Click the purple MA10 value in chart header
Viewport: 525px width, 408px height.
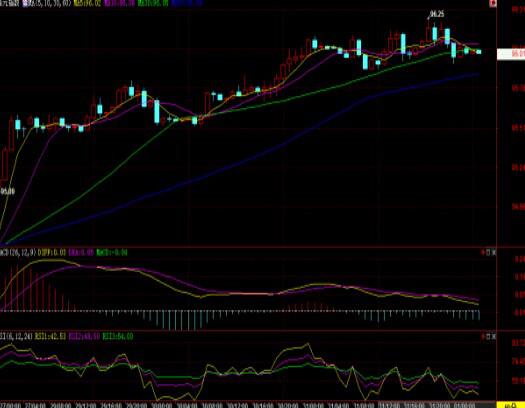coord(120,3)
